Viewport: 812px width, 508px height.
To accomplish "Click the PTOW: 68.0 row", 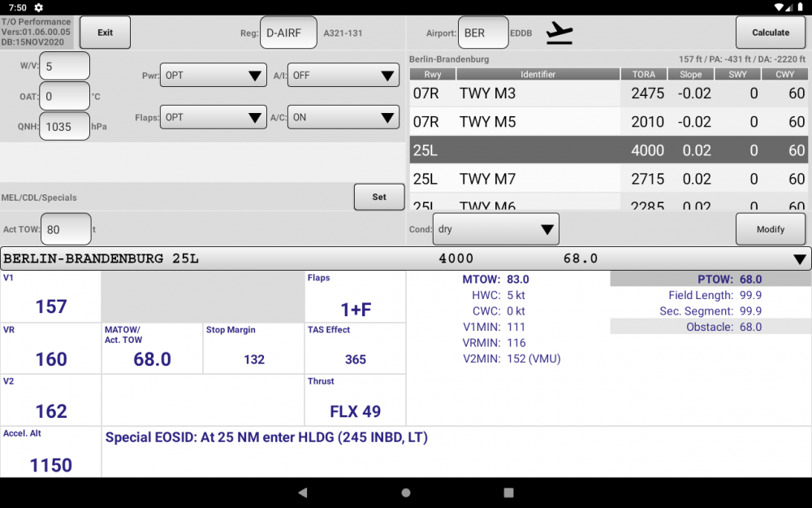I will tap(710, 279).
